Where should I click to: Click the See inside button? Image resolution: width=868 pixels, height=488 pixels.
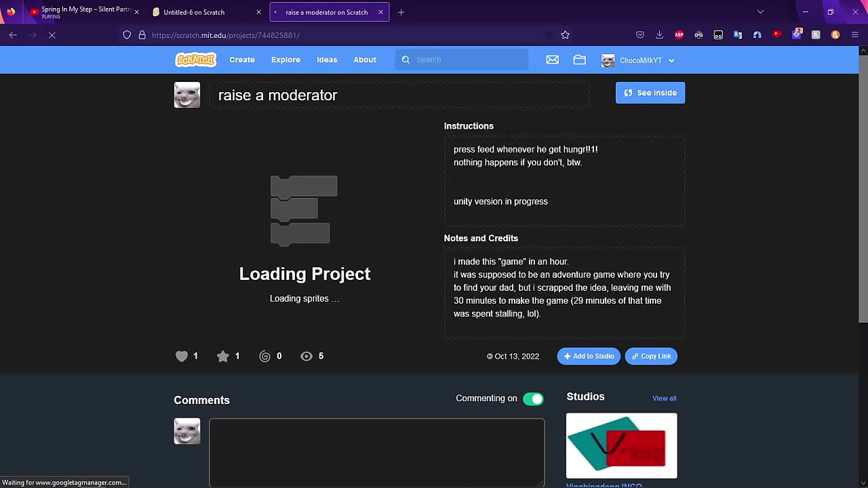650,92
